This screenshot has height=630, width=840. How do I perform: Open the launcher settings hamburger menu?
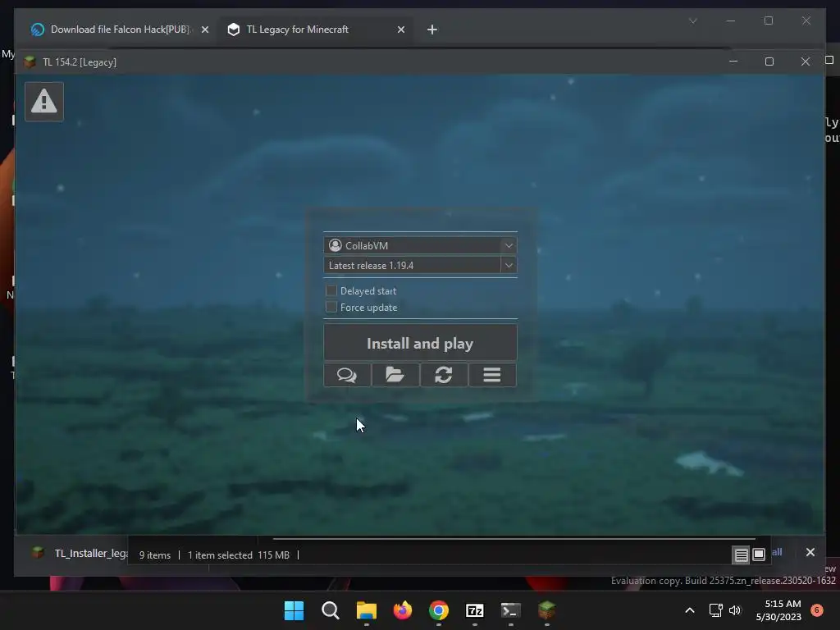492,374
